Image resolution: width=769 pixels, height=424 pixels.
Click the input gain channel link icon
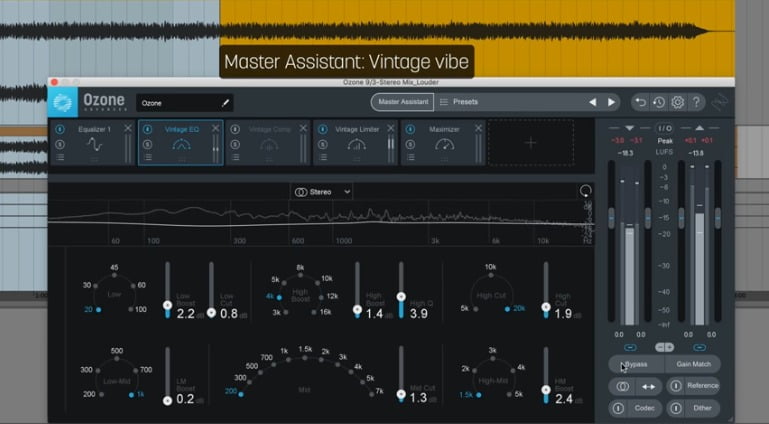coord(630,348)
